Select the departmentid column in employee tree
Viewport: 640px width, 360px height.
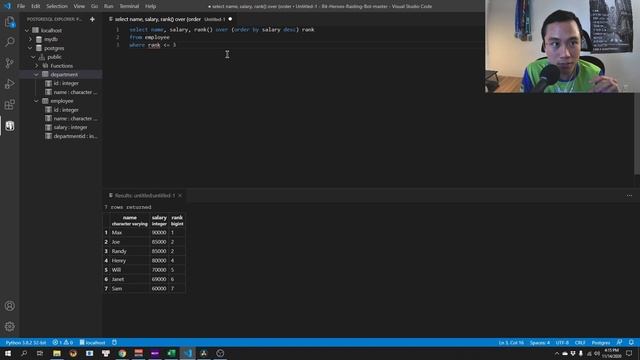75,136
